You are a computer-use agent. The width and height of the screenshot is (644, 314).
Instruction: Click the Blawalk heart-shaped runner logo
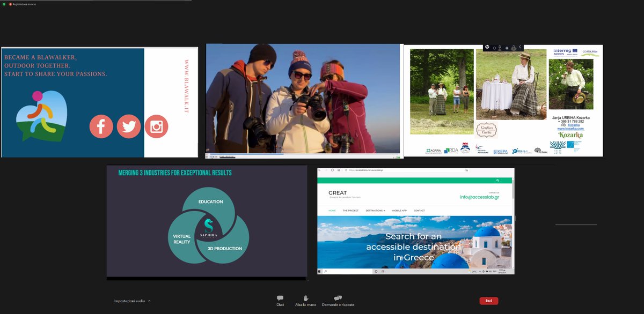point(41,116)
